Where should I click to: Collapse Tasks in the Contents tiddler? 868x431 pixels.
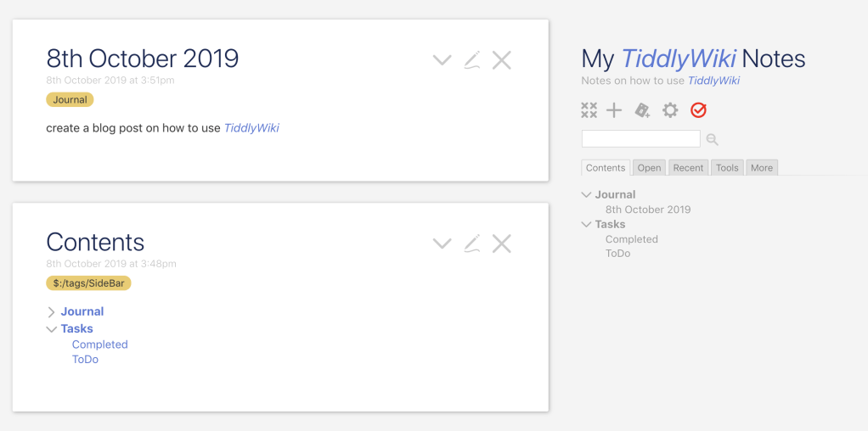(x=52, y=329)
